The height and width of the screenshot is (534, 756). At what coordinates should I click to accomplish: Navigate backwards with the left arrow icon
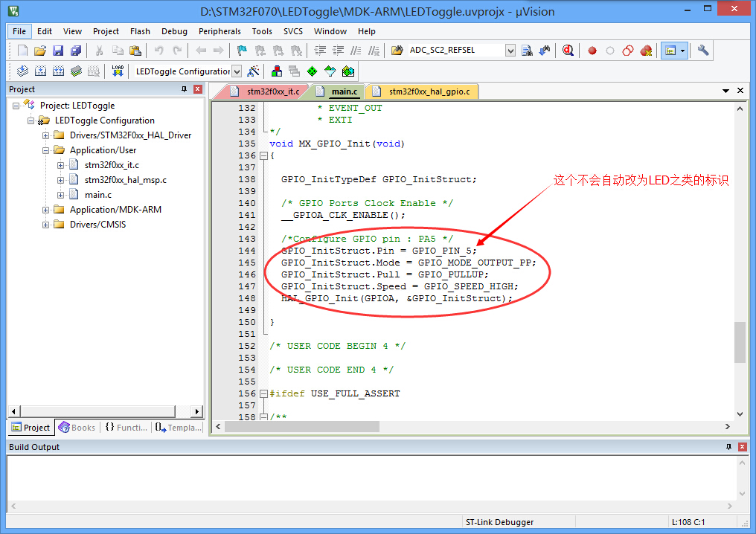pos(201,51)
